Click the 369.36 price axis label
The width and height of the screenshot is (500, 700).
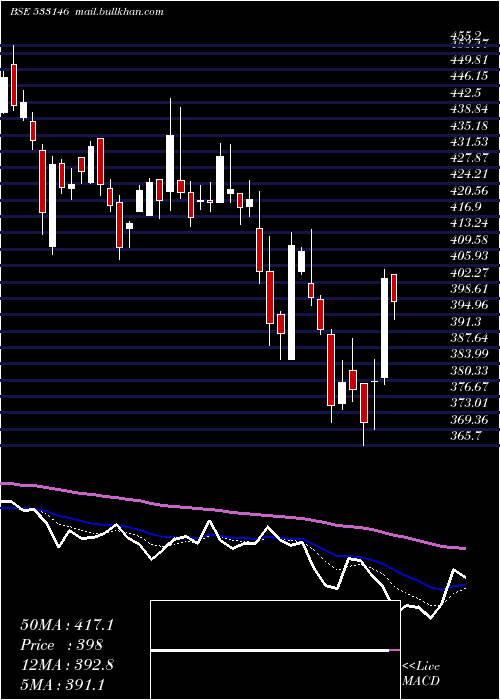[x=469, y=420]
